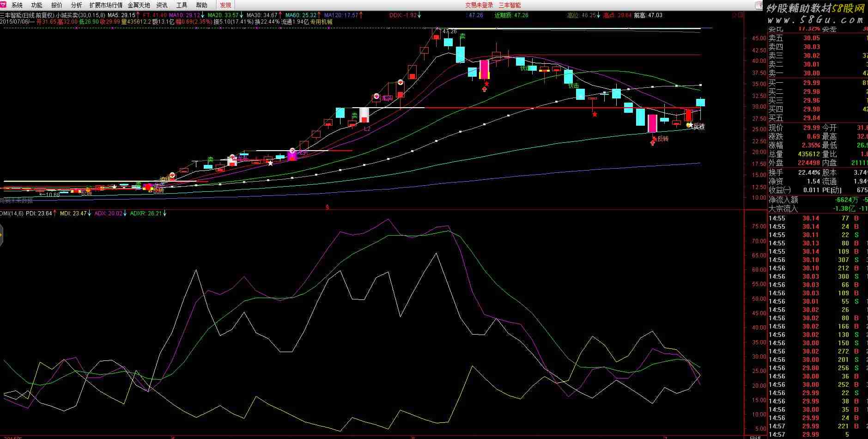Click the 买二 29.98 order row
The image size is (868, 439).
pyautogui.click(x=818, y=91)
